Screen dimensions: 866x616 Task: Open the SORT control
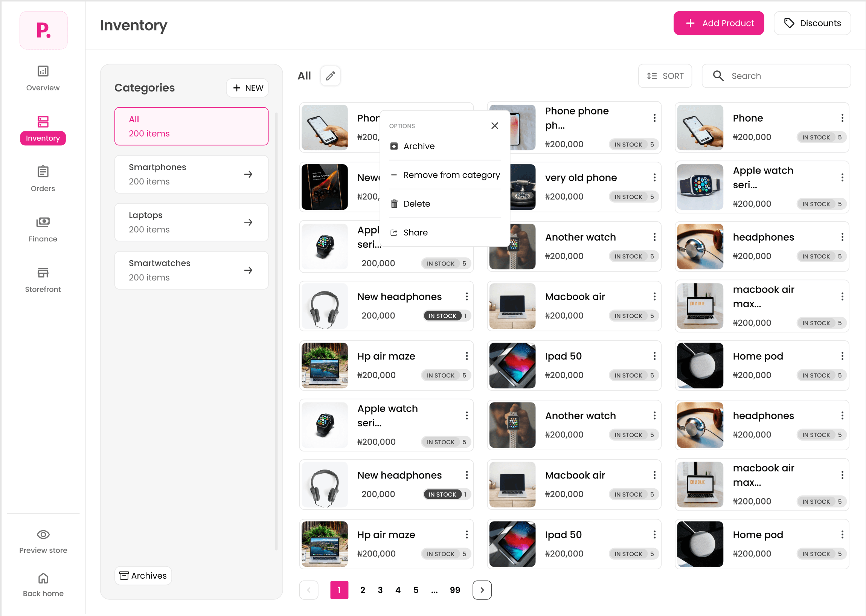(665, 76)
